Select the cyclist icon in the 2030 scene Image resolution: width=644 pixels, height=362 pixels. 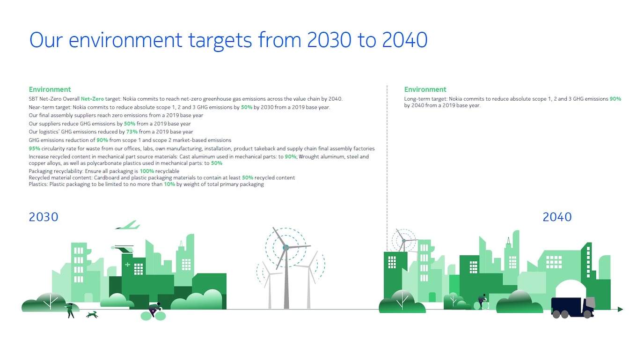click(x=154, y=309)
